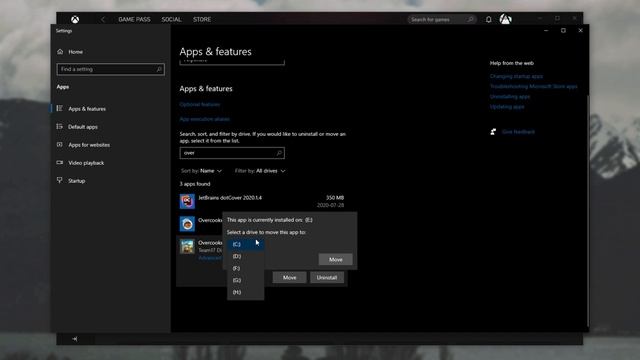640x360 pixels.
Task: Click Give feedback link
Action: click(x=518, y=132)
